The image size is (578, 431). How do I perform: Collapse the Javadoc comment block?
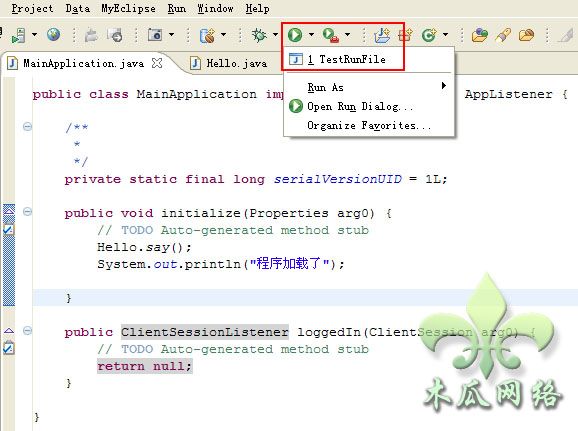click(x=27, y=127)
